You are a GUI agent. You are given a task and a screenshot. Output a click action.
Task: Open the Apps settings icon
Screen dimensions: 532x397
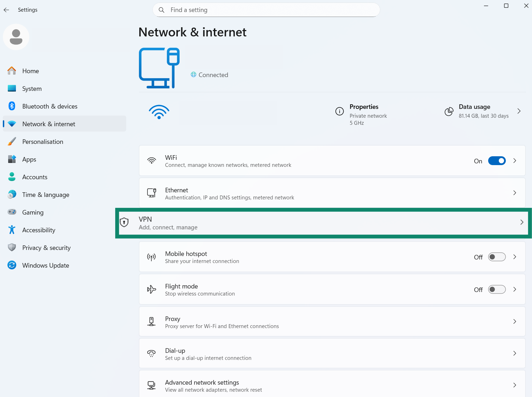click(x=12, y=159)
